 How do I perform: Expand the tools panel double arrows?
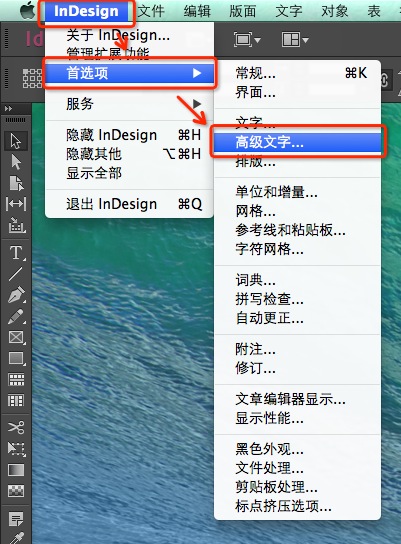click(x=8, y=109)
